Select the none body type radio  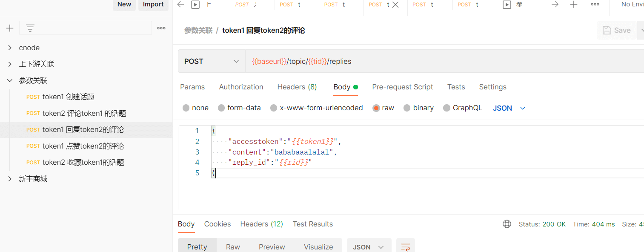pos(186,108)
